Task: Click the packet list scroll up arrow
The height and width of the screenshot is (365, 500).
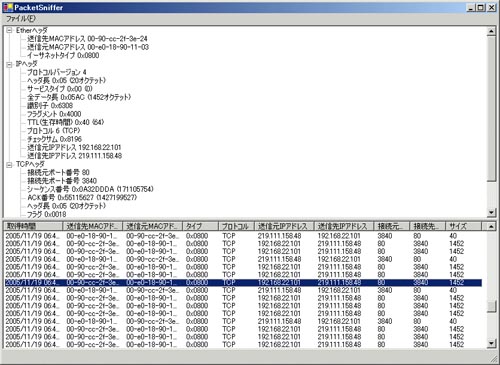Action: coord(491,226)
